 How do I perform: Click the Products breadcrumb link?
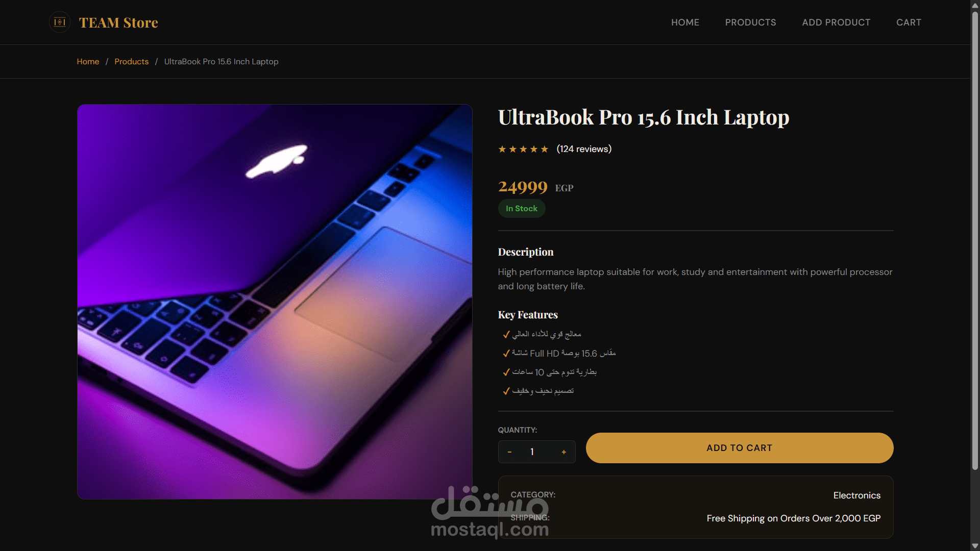click(131, 62)
